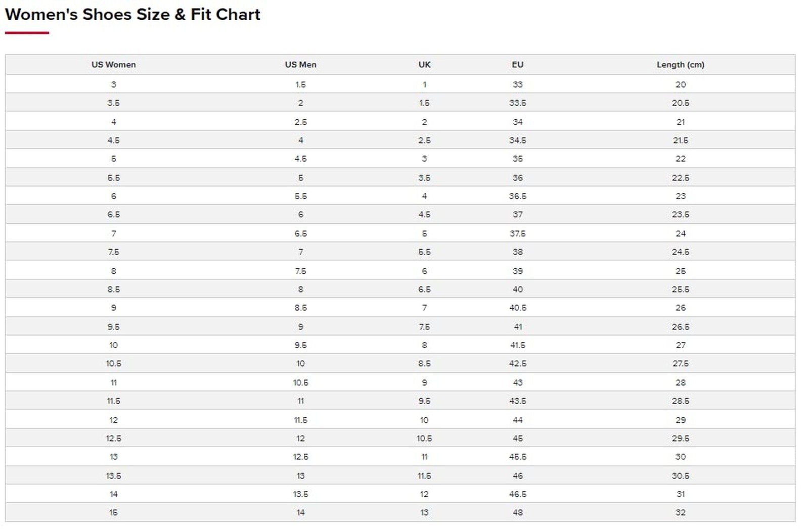Image resolution: width=809 pixels, height=532 pixels.
Task: Click EU size 40.5 cell
Action: pyautogui.click(x=517, y=308)
